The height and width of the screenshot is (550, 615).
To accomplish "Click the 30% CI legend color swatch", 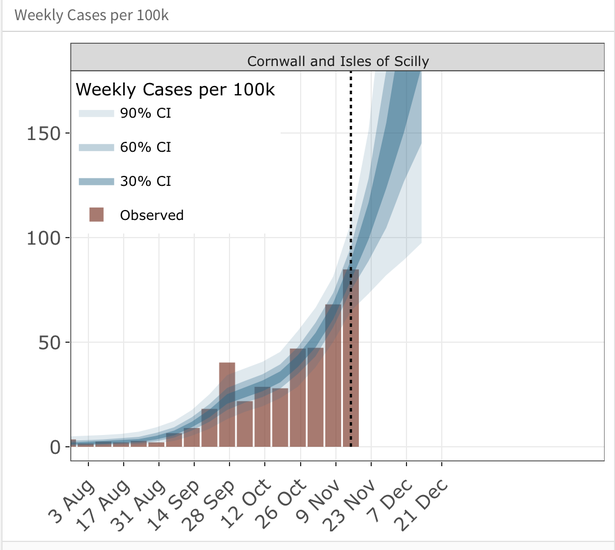I will [97, 181].
